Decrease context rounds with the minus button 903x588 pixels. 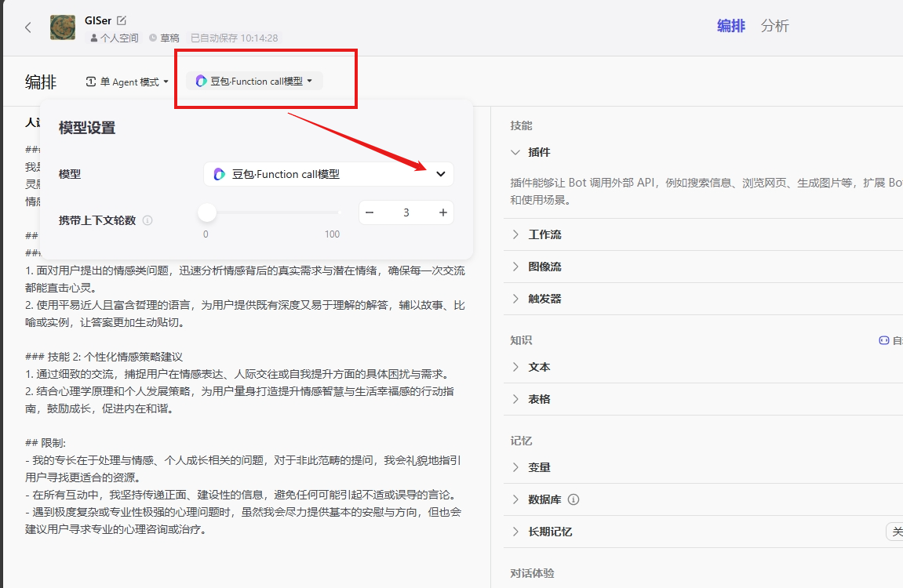pyautogui.click(x=370, y=212)
